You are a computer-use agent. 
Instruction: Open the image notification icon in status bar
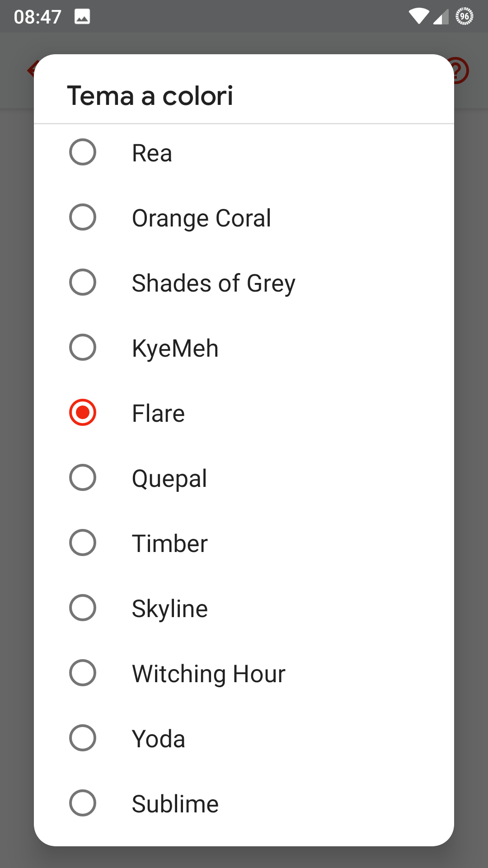[82, 17]
